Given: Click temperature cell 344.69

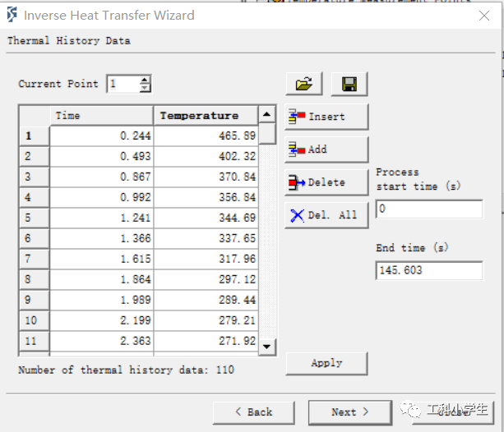Looking at the screenshot, I should [x=206, y=218].
